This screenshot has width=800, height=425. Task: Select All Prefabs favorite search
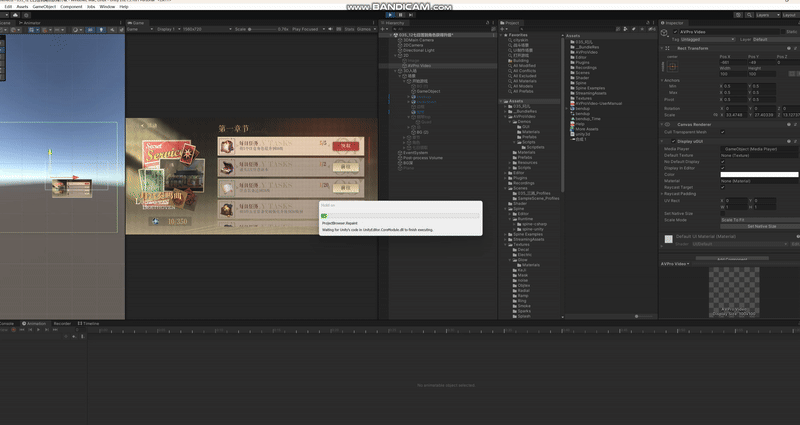523,91
